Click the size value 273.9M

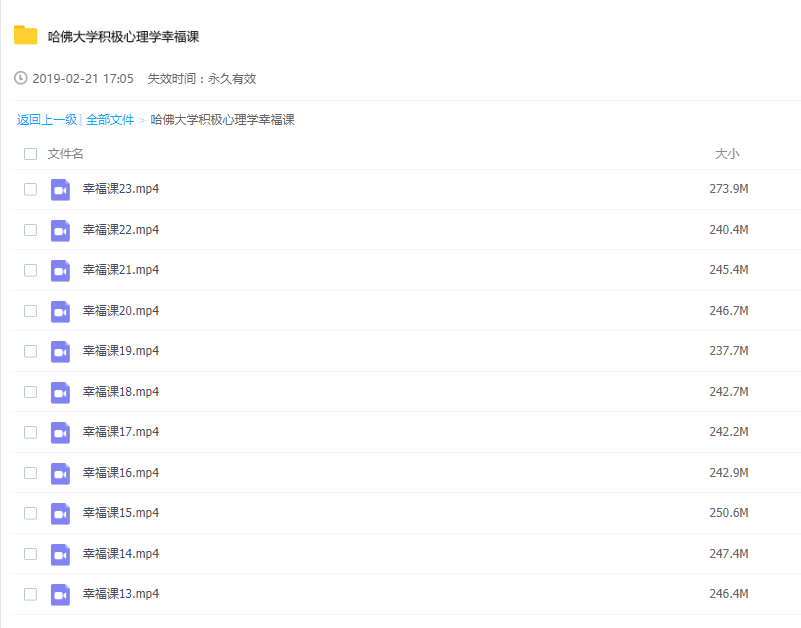coord(729,189)
